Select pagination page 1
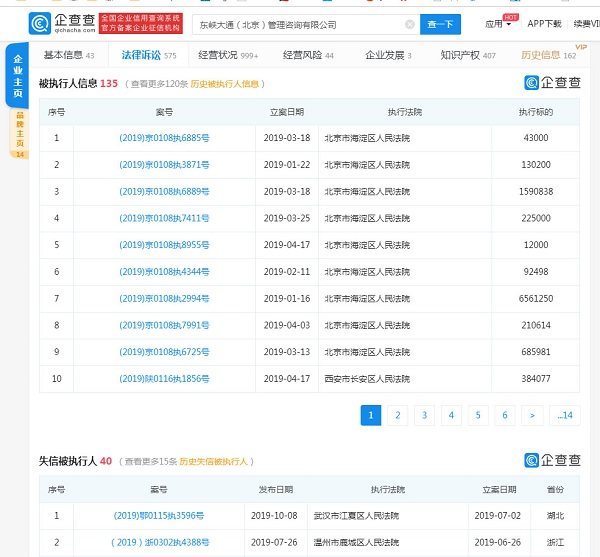Image resolution: width=600 pixels, height=557 pixels. tap(371, 415)
